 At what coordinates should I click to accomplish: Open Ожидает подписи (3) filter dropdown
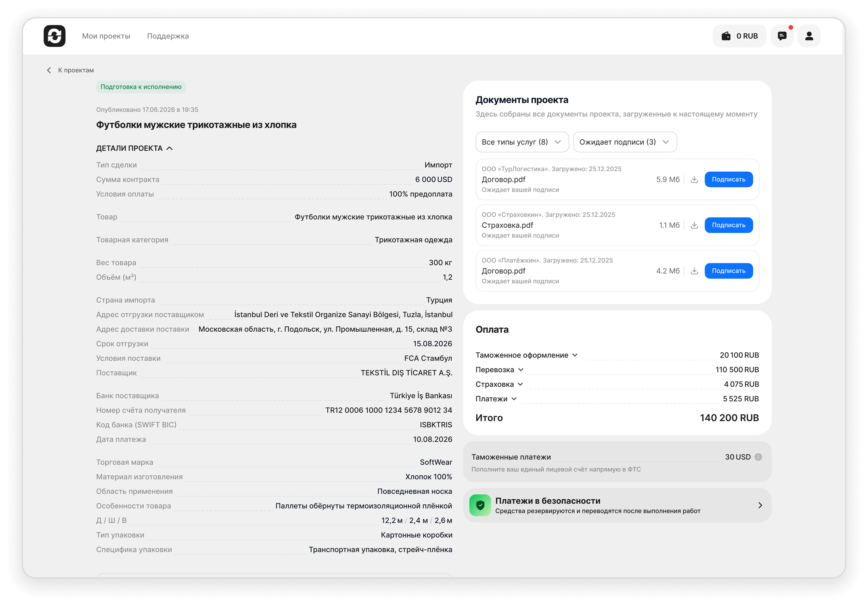(x=625, y=142)
